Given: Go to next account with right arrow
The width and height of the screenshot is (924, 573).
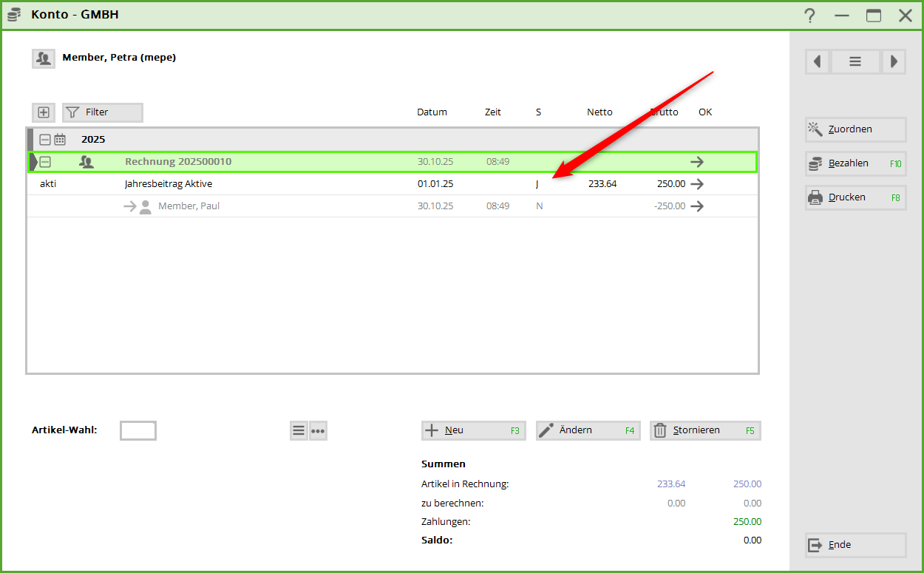Looking at the screenshot, I should (894, 62).
